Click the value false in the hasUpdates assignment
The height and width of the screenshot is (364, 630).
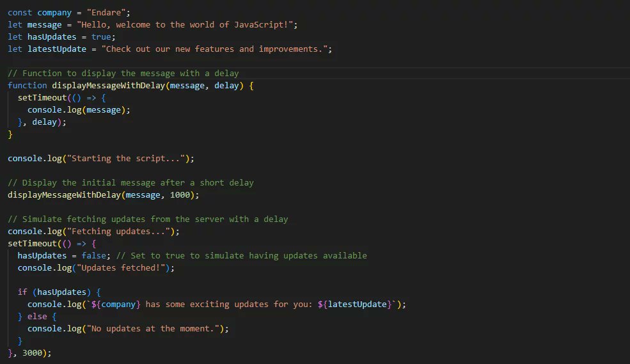pos(94,255)
